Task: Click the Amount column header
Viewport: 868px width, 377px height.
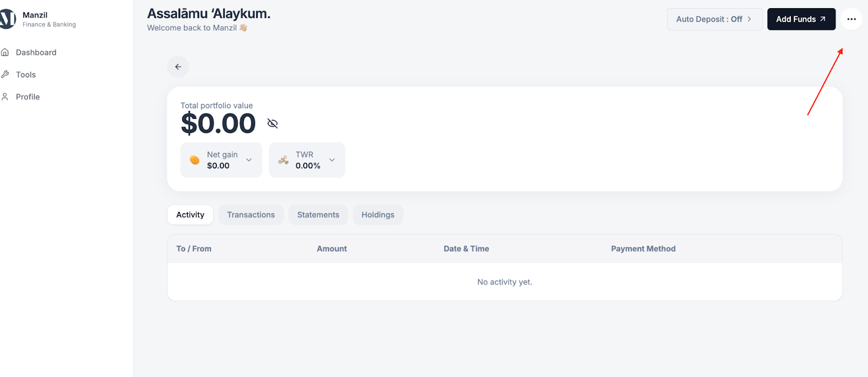Action: pyautogui.click(x=331, y=248)
